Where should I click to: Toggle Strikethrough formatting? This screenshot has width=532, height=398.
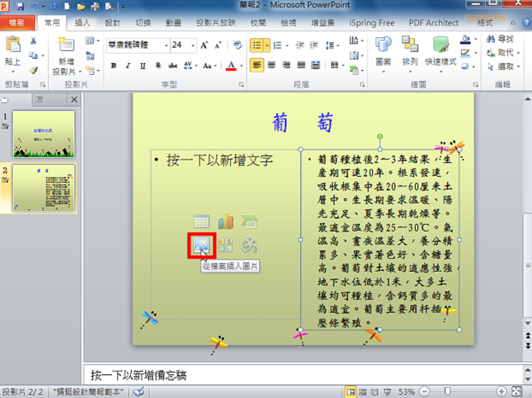(x=173, y=66)
